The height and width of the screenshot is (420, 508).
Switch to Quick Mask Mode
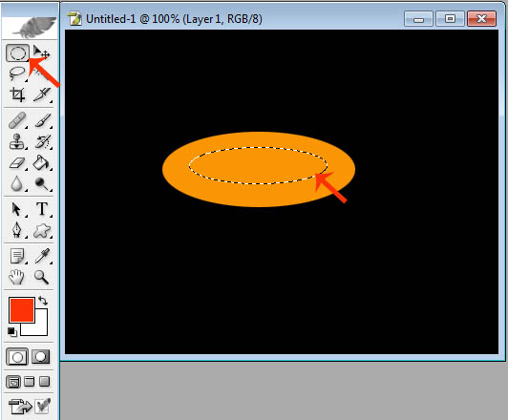(x=40, y=357)
